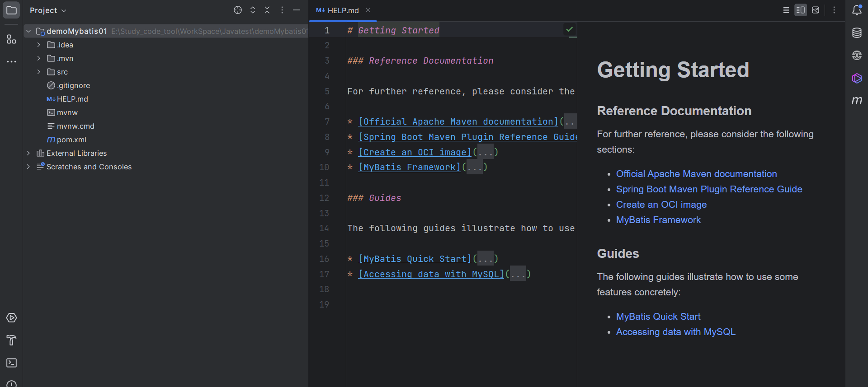Expand the src folder
This screenshot has height=387, width=868.
click(39, 72)
